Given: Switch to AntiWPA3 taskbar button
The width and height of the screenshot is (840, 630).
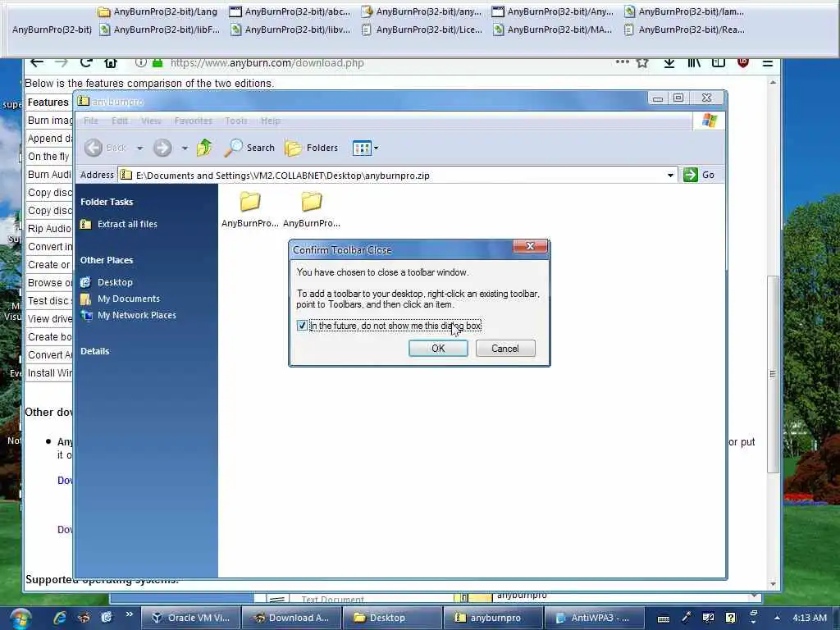Looking at the screenshot, I should click(594, 618).
